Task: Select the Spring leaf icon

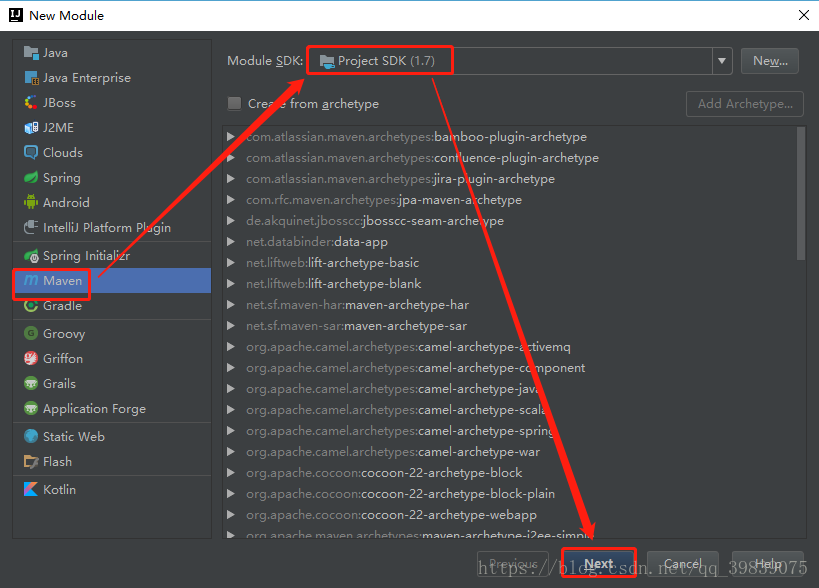Action: pyautogui.click(x=31, y=178)
